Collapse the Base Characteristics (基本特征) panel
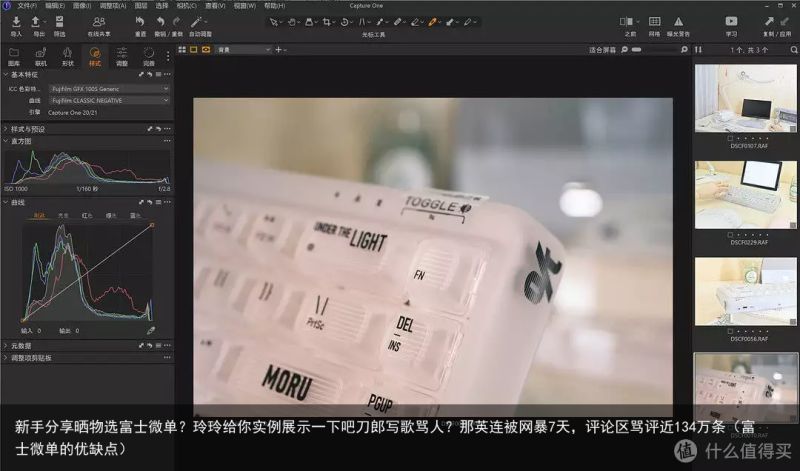The width and height of the screenshot is (800, 471). point(6,75)
